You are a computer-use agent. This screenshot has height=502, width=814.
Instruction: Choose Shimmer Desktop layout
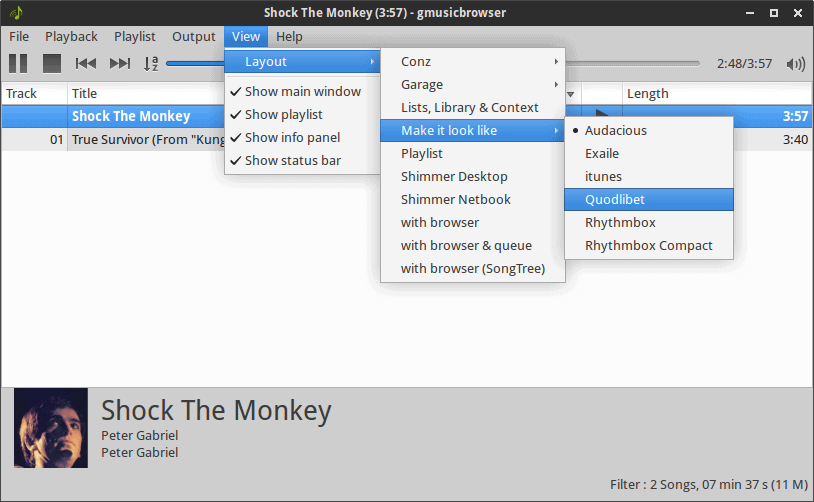coord(472,177)
